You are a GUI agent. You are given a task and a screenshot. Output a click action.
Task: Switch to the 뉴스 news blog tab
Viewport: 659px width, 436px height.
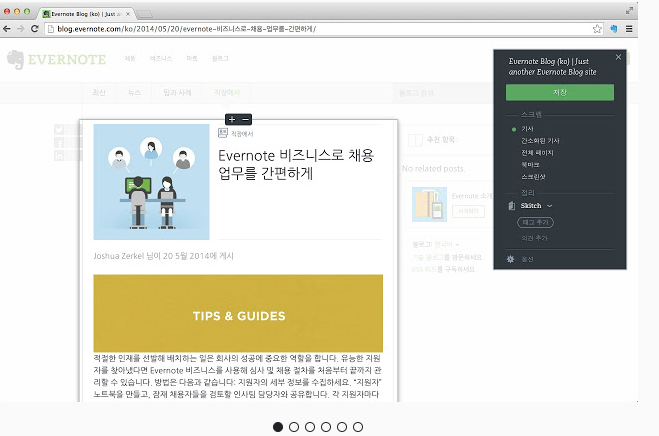click(x=134, y=92)
